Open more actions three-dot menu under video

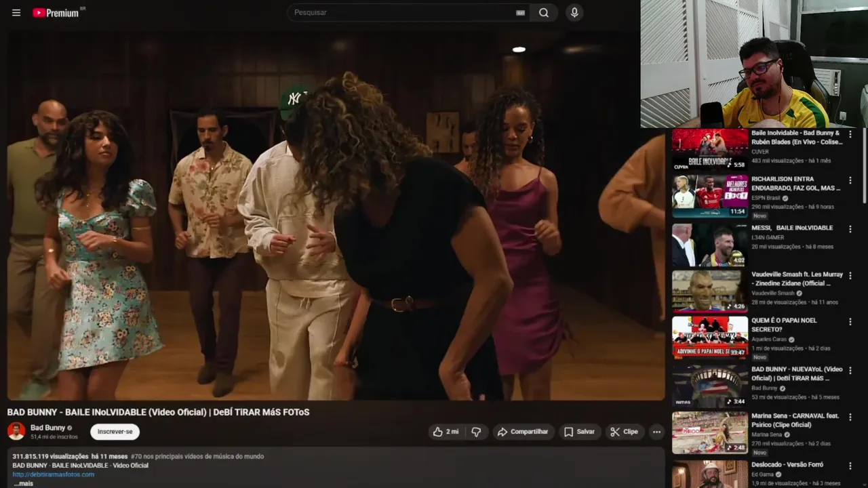click(656, 432)
